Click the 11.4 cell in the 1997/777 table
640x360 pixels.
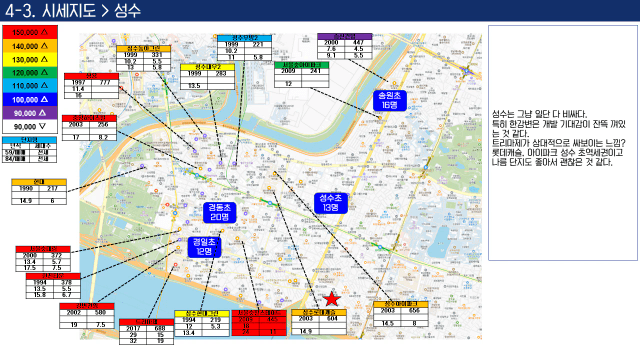(x=78, y=89)
